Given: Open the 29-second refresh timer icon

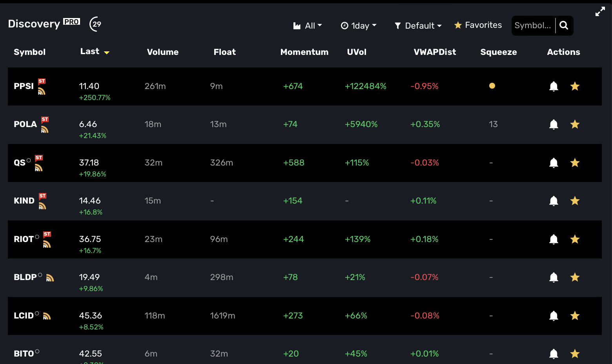Looking at the screenshot, I should [95, 24].
